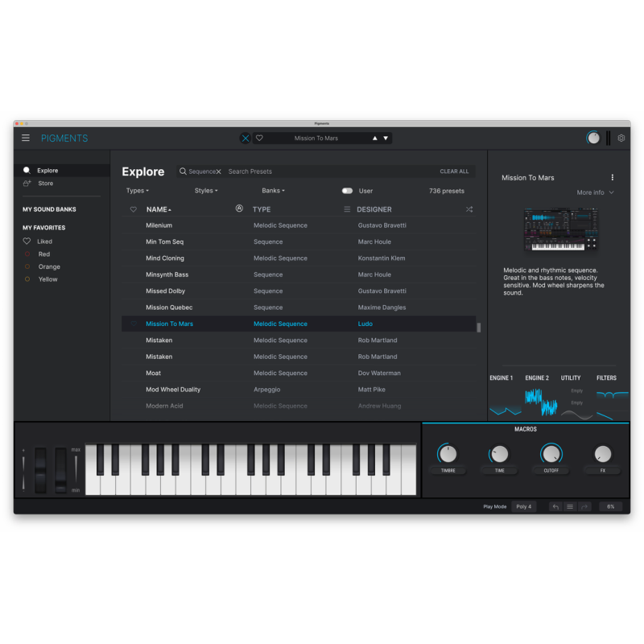Select the Min Tom Seq preset
Screen dimensions: 644x644
(x=299, y=242)
